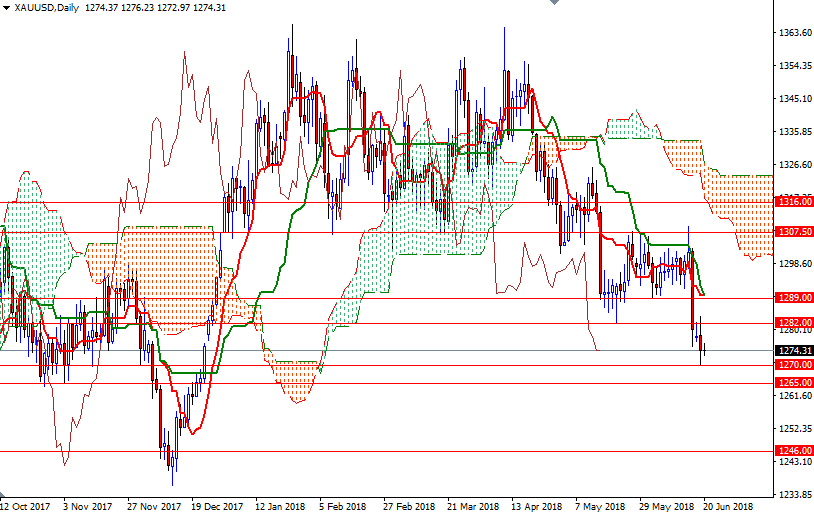Select the 1307.50 red price label
Viewport: 814px width, 514px height.
792,232
